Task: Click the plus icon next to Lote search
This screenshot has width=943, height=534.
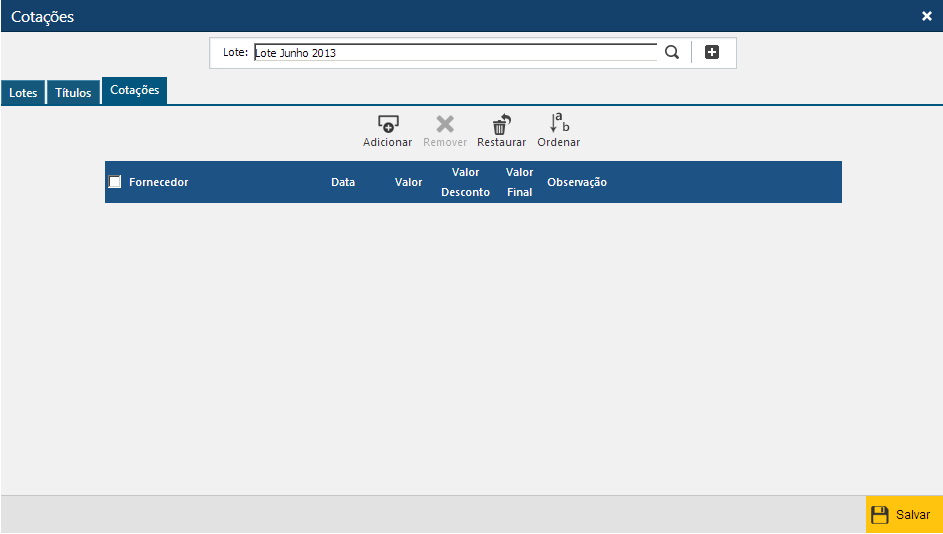Action: point(712,53)
